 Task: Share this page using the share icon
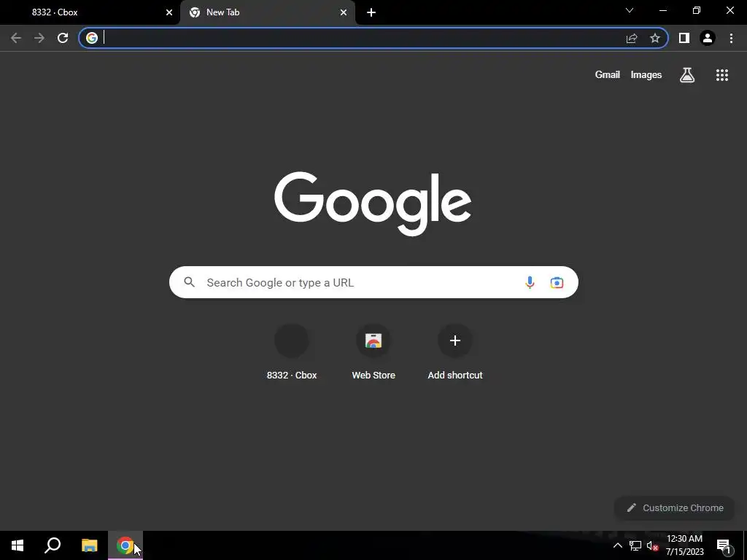[x=632, y=38]
